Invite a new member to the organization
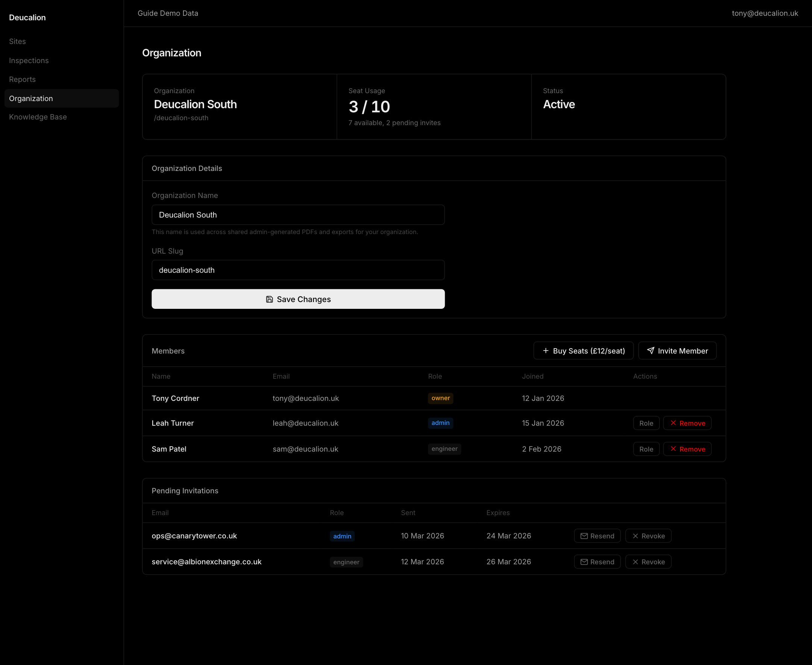Image resolution: width=812 pixels, height=665 pixels. (x=677, y=351)
